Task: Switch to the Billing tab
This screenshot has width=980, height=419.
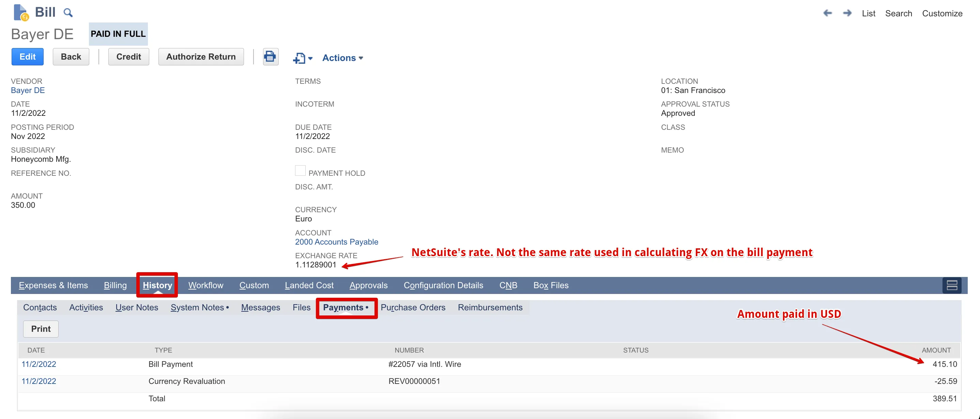Action: tap(115, 285)
